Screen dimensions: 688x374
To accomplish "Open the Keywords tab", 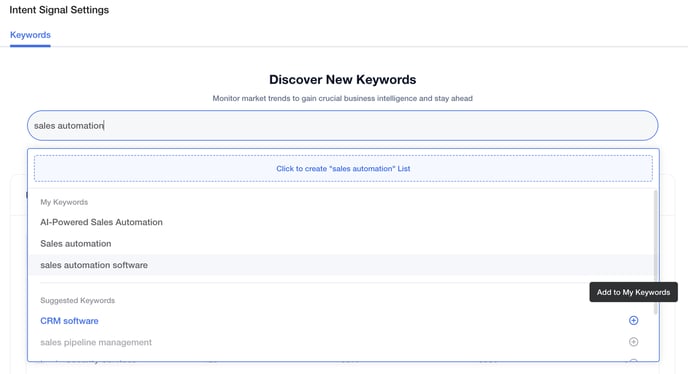I will pos(30,35).
